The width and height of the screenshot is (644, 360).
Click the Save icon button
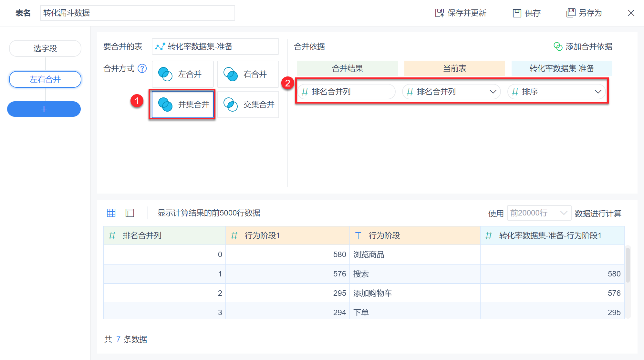pos(517,13)
